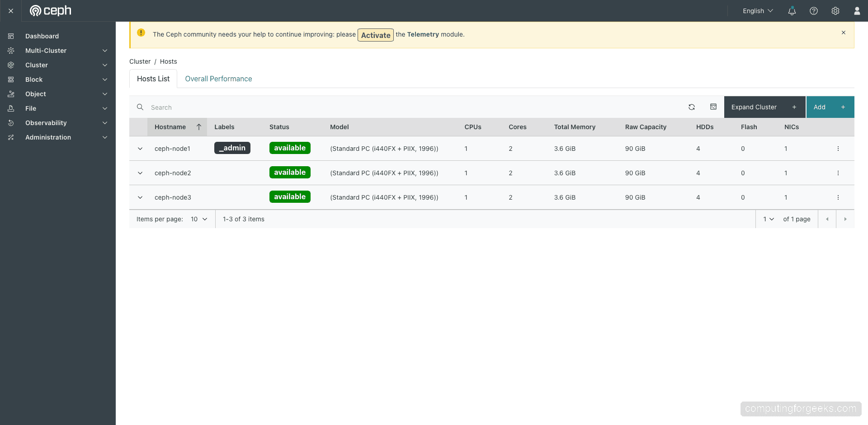Open the items per page dropdown
The height and width of the screenshot is (425, 868).
(x=199, y=219)
